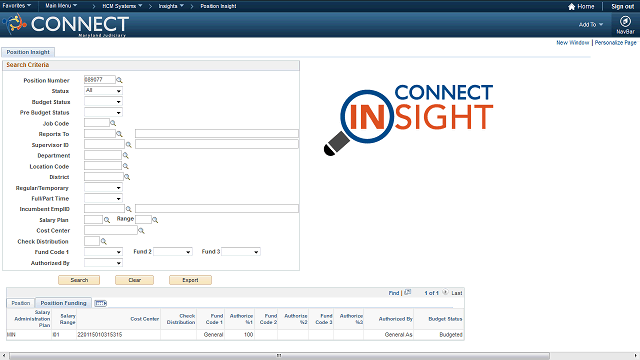Switch to the Position results tab
The image size is (640, 360).
click(20, 303)
